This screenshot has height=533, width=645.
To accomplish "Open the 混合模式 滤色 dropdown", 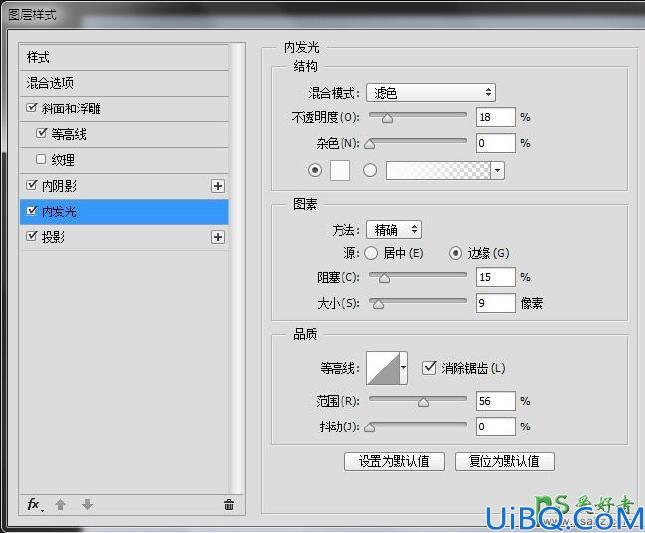I will pyautogui.click(x=431, y=93).
